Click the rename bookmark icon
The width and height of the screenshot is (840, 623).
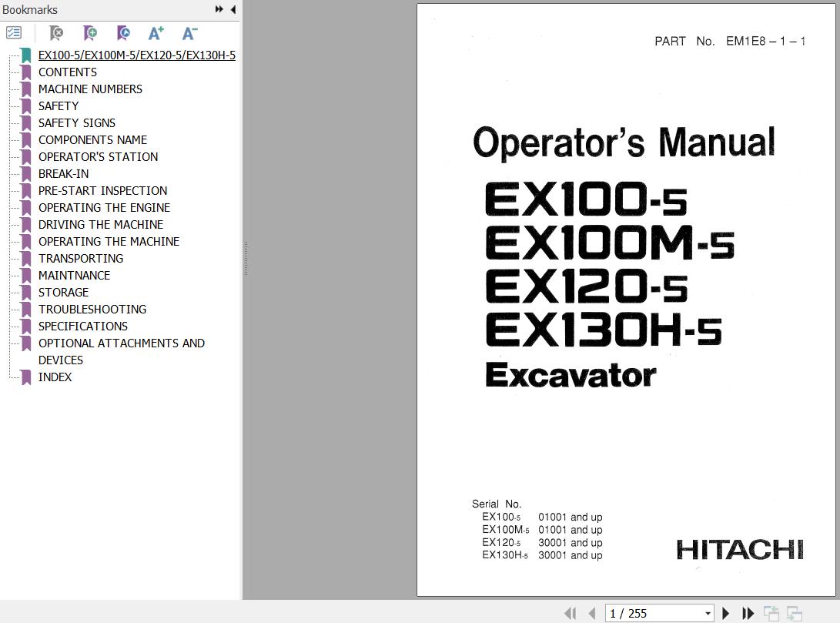(x=123, y=33)
